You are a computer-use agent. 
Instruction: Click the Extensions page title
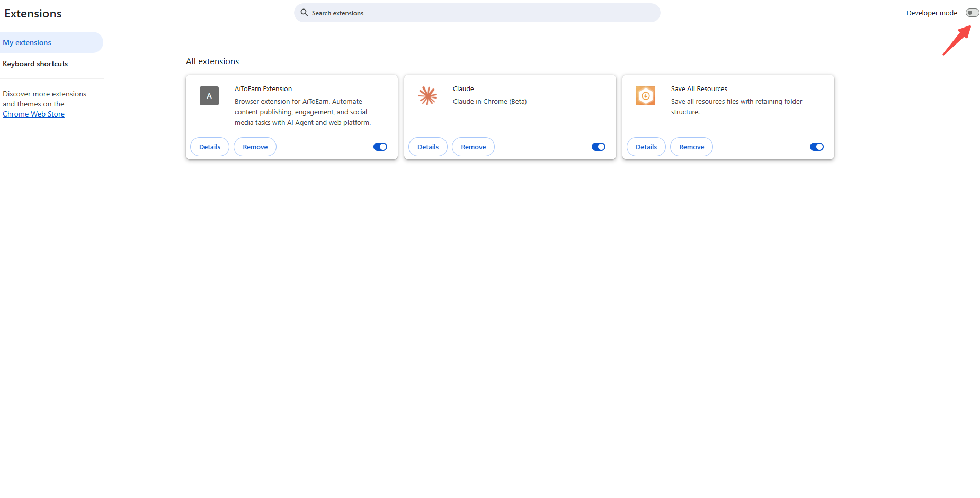(33, 14)
